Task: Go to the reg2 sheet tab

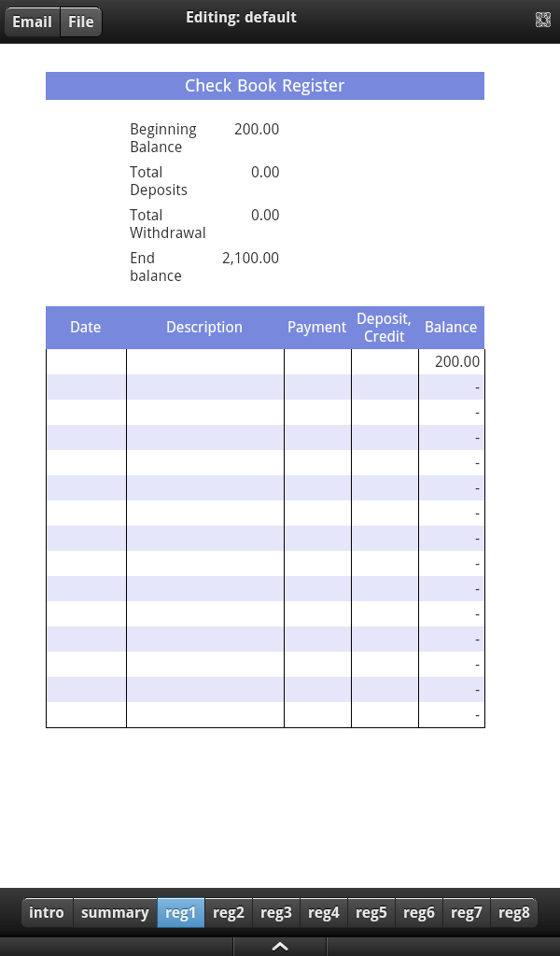Action: [x=229, y=913]
